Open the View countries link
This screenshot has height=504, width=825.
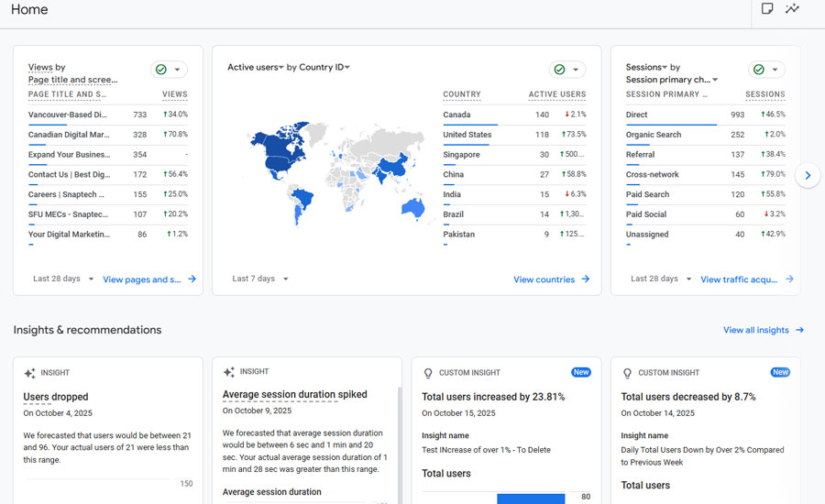[x=544, y=279]
